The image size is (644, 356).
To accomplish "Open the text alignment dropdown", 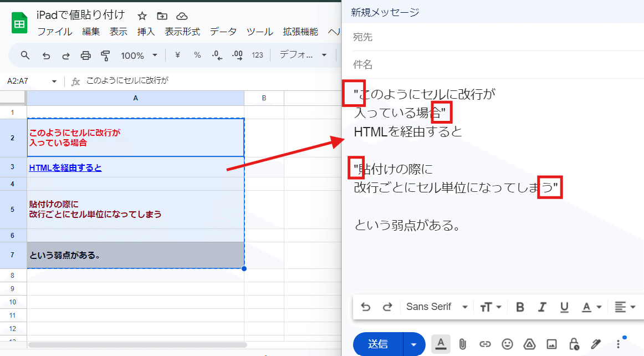I will pos(625,307).
